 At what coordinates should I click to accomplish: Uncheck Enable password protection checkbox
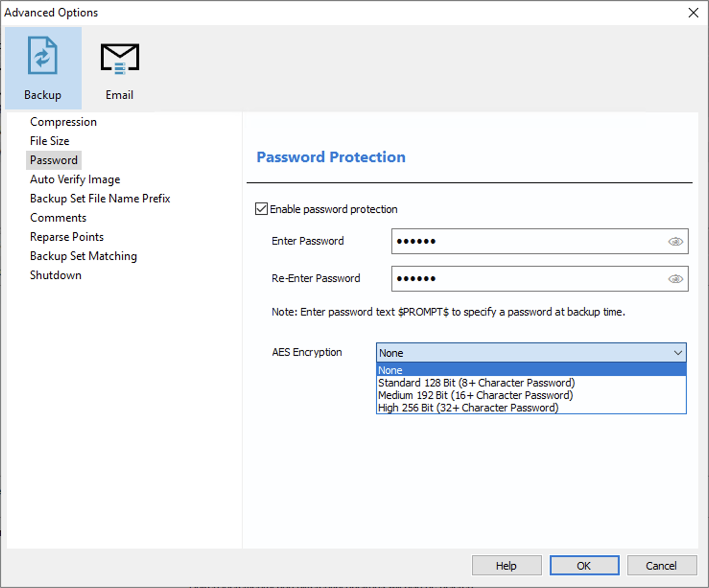(x=261, y=209)
